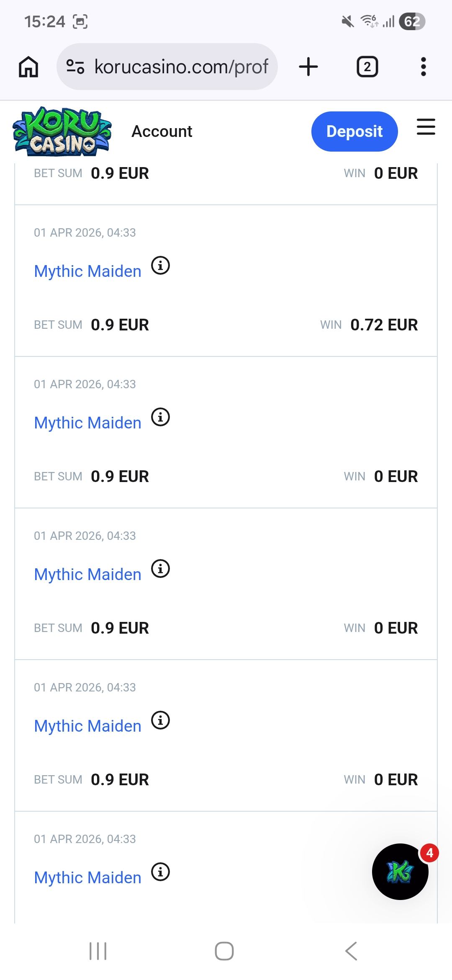Open info icon for the 0.72 EUR win bet

(160, 266)
